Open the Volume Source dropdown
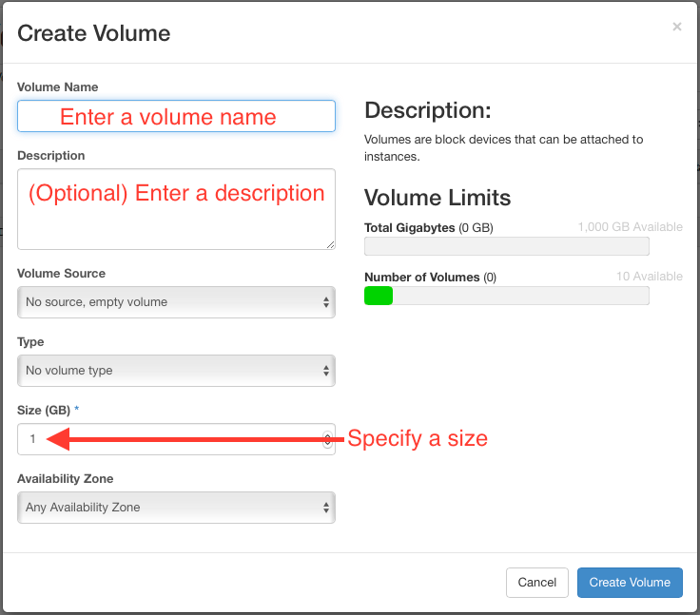Image resolution: width=700 pixels, height=615 pixels. [176, 302]
